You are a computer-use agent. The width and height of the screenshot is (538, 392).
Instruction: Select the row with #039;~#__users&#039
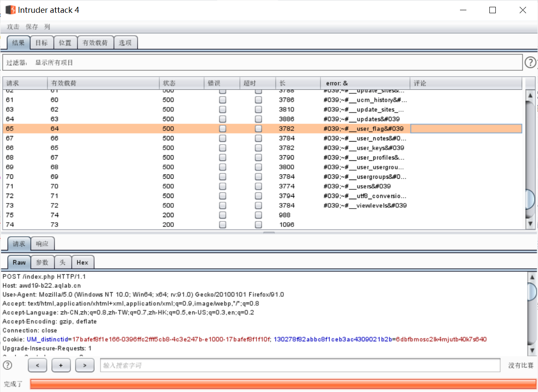point(263,186)
